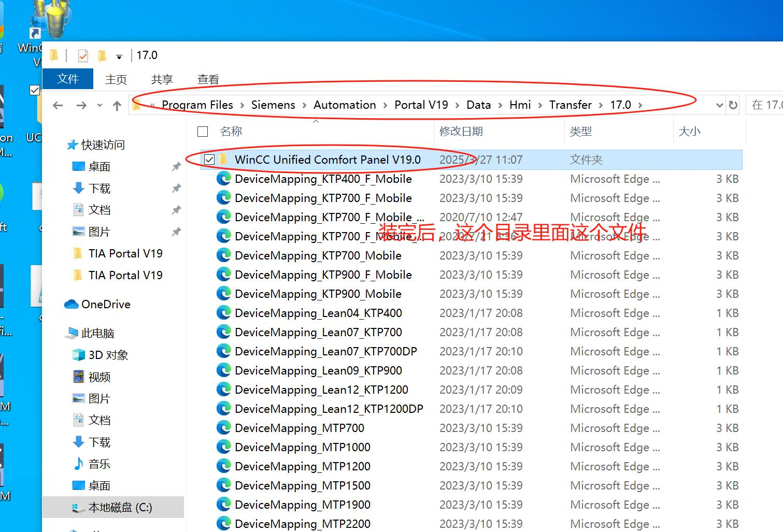Screen dimensions: 783x532
Task: Uncheck WinCC Unified Comfort Panel V19.0 checkbox
Action: (209, 160)
